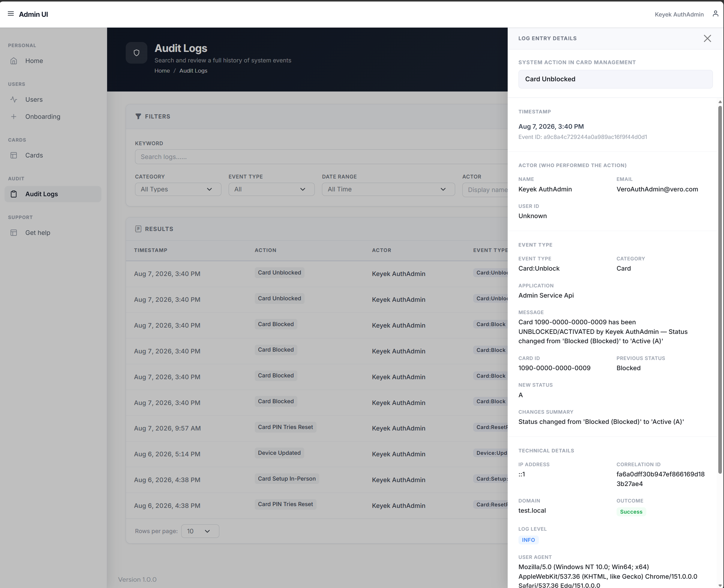
Task: Close the Log Entry Details panel
Action: (x=707, y=38)
